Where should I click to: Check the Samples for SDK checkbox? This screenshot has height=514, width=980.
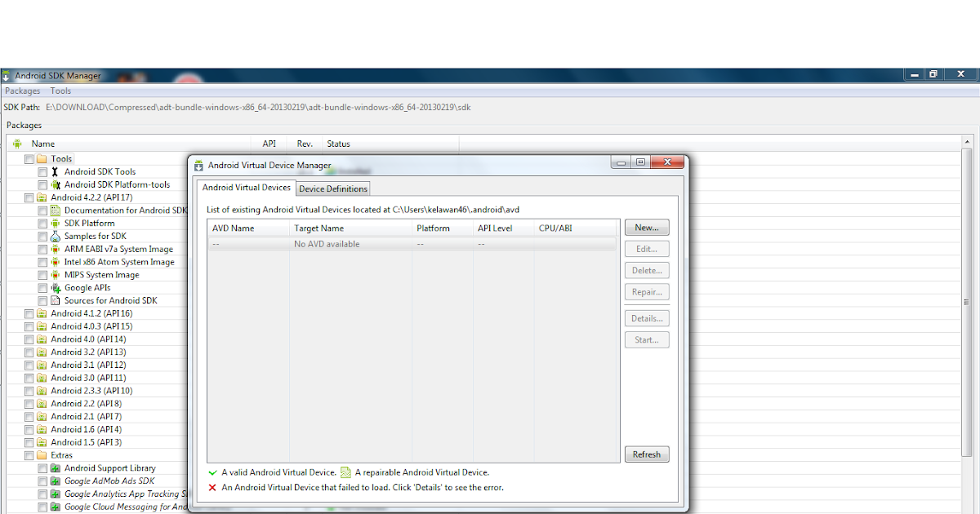tap(42, 237)
